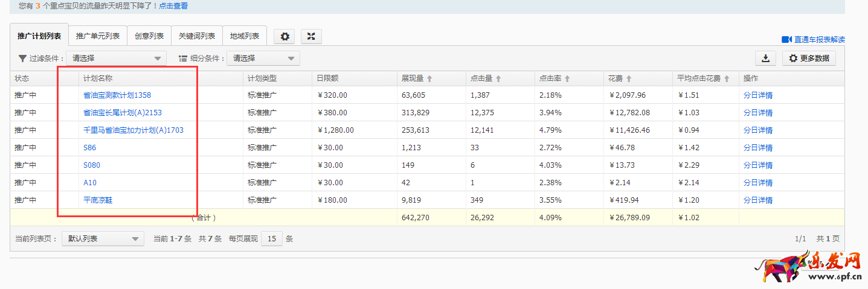The width and height of the screenshot is (868, 289).
Task: Expand the 默认列表 dropdown
Action: pyautogui.click(x=103, y=239)
